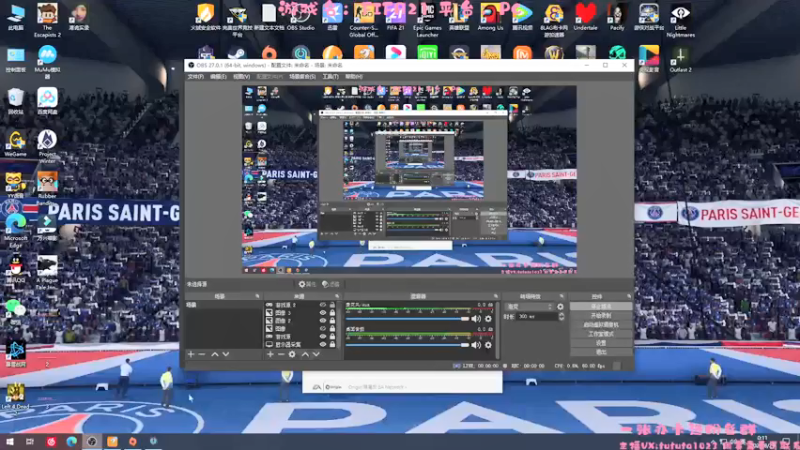The width and height of the screenshot is (800, 450).
Task: Click 工作室模式 studio mode button
Action: [x=601, y=334]
